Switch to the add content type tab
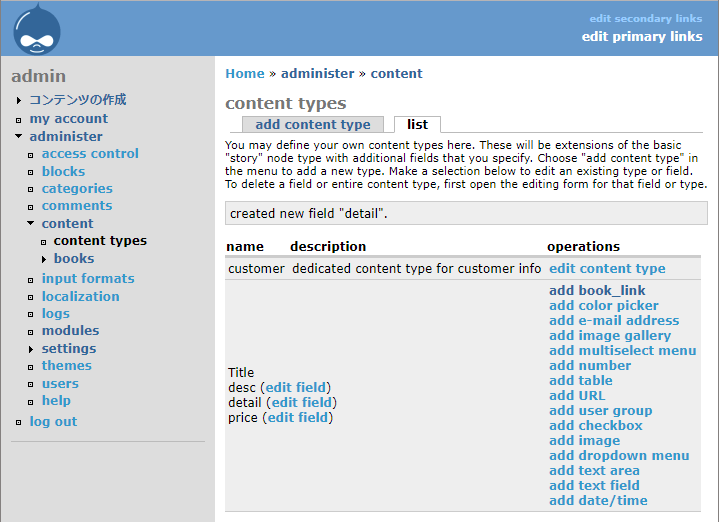The width and height of the screenshot is (719, 522). coord(312,125)
